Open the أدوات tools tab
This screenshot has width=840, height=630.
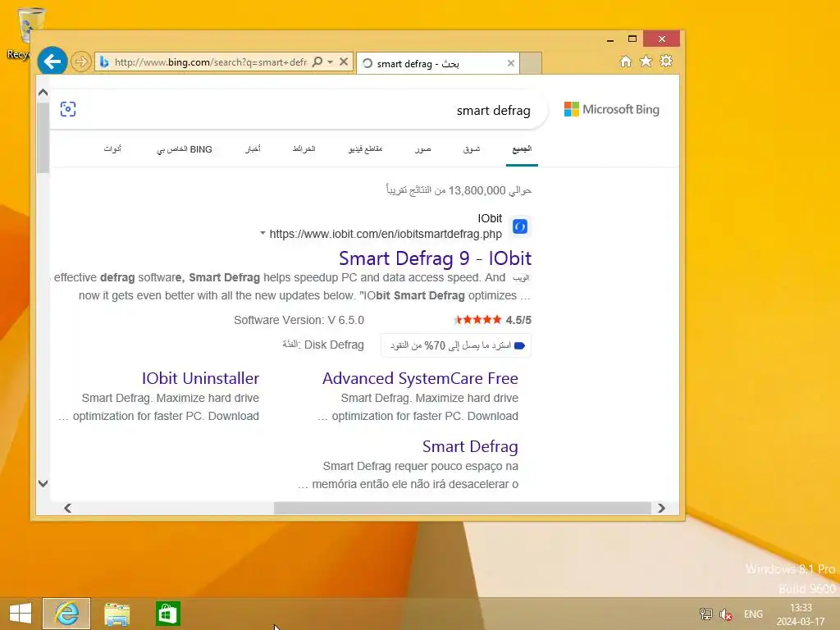(112, 149)
